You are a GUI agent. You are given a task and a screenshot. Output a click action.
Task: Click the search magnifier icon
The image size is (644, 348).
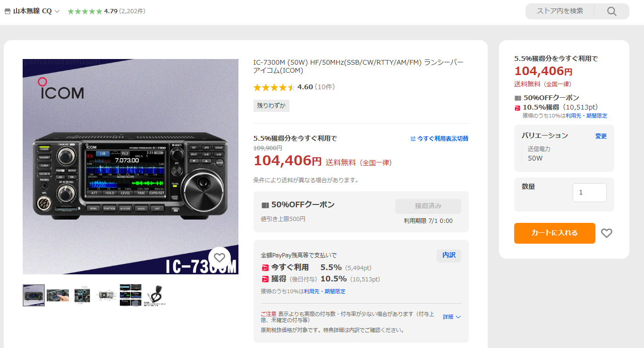point(612,11)
